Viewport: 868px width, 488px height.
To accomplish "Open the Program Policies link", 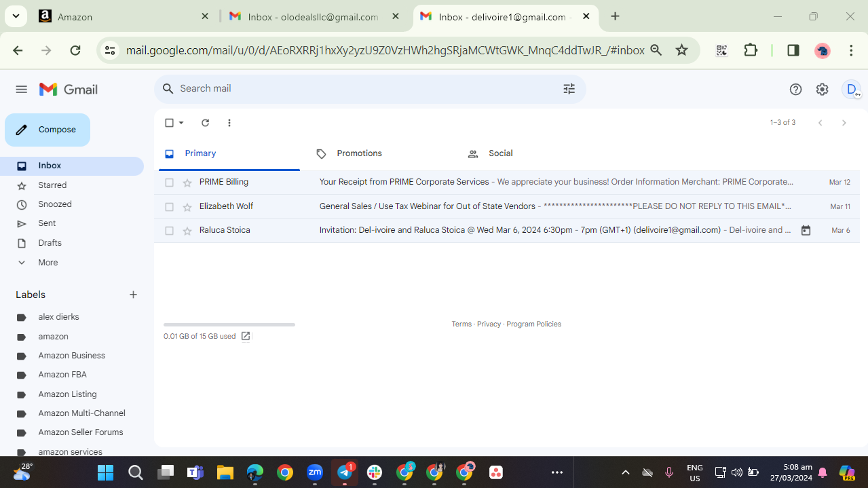I will coord(533,324).
